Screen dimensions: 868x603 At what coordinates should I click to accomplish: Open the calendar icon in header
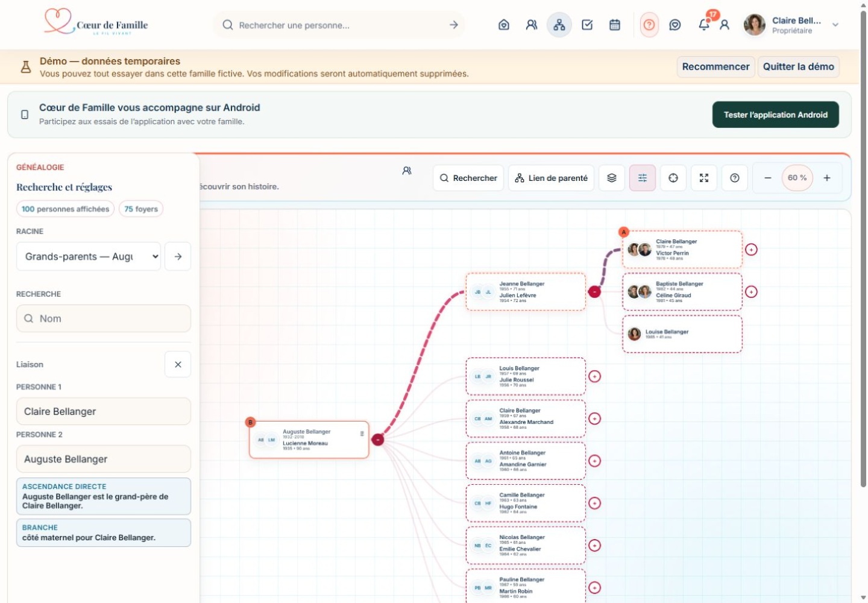[x=615, y=25]
